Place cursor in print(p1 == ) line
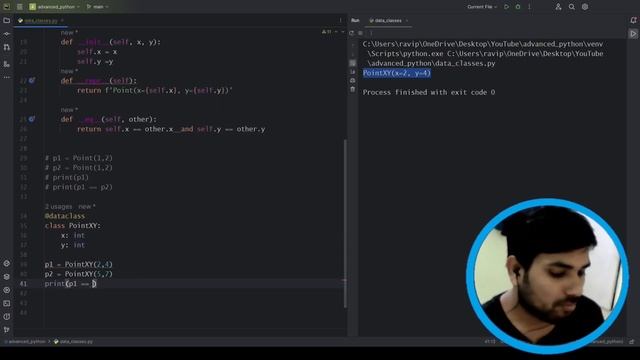Viewport: 640px width, 360px height. tap(71, 284)
